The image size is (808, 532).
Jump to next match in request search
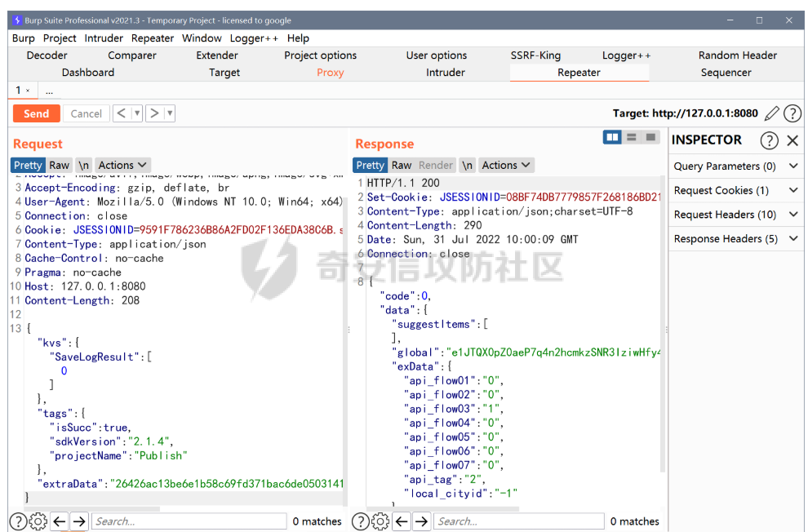79,521
